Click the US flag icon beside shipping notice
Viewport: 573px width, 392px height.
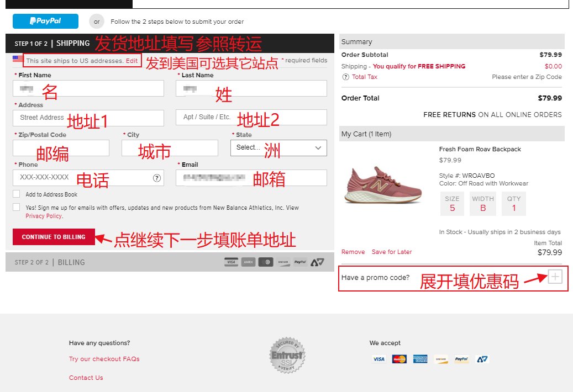click(x=18, y=59)
